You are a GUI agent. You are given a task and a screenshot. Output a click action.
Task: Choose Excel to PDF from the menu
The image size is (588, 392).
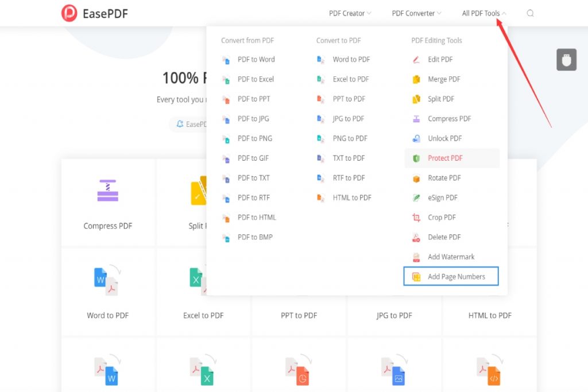351,79
